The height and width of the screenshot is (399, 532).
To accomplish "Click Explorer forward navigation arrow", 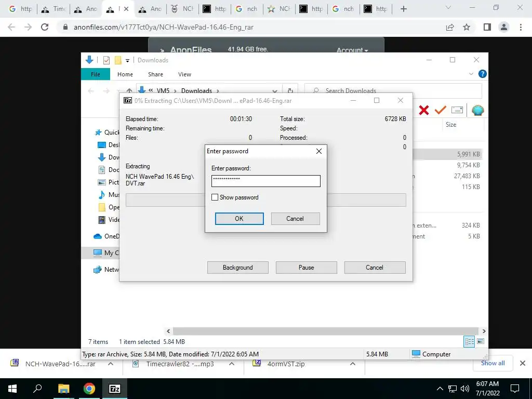I will click(x=106, y=90).
